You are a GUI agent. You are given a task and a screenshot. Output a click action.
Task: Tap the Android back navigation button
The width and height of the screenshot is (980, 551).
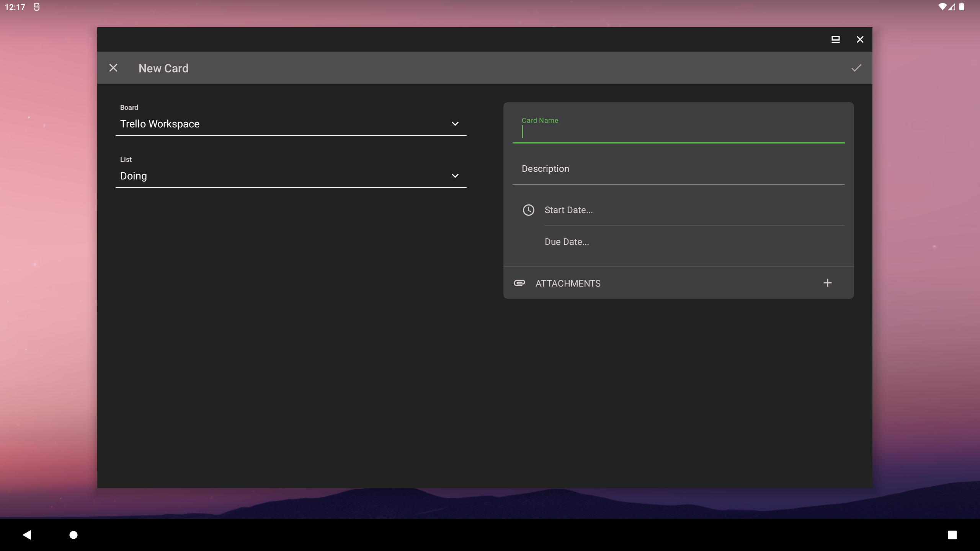[27, 535]
